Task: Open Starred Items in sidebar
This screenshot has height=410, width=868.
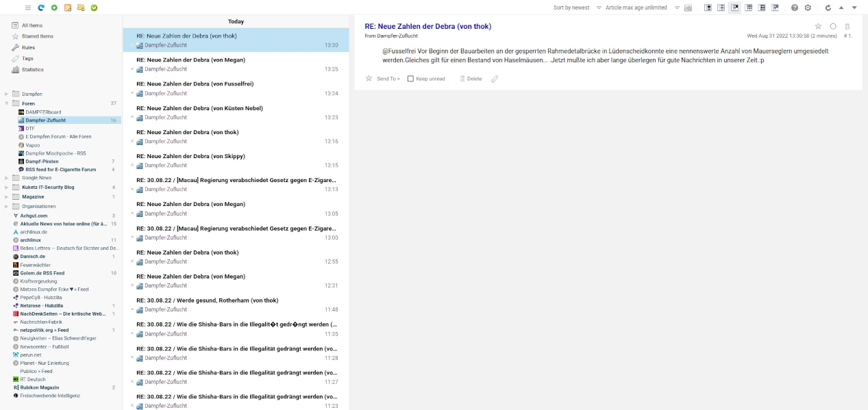Action: click(x=37, y=36)
